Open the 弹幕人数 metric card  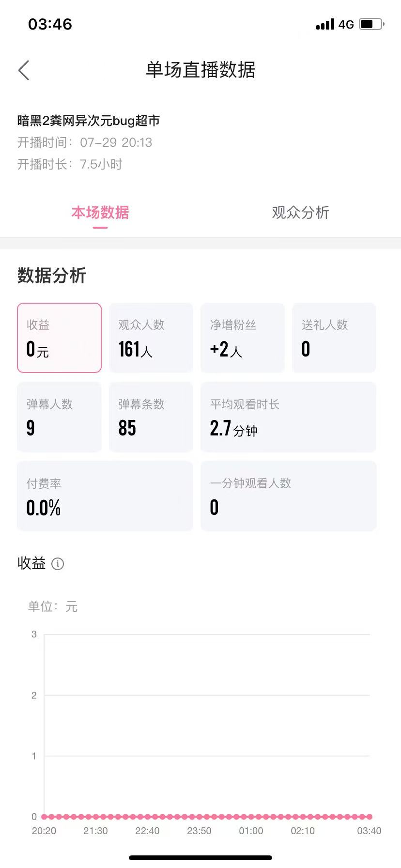tap(59, 417)
